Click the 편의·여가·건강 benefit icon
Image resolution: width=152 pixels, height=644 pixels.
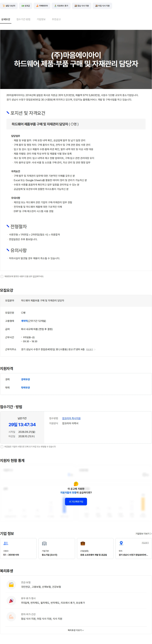coord(11,616)
